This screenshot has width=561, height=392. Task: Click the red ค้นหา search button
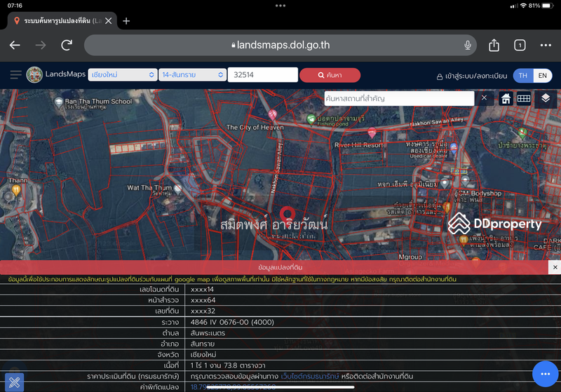pos(330,75)
